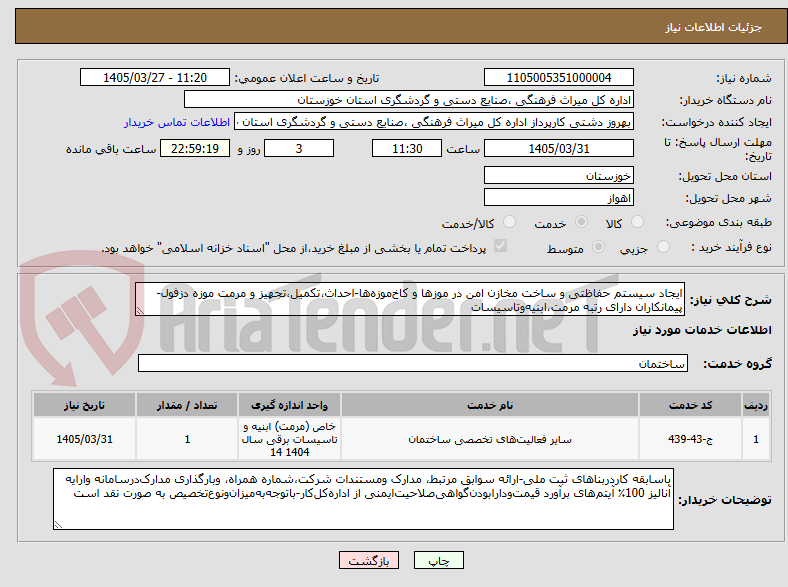Screen dimensions: 788x587
Task: Select the کالا radio button
Action: coord(637,222)
